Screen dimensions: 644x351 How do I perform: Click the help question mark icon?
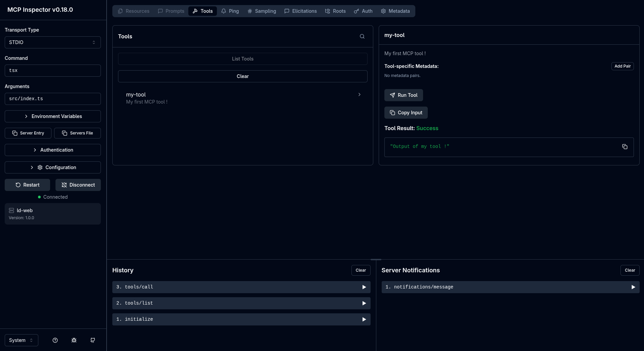pyautogui.click(x=55, y=340)
